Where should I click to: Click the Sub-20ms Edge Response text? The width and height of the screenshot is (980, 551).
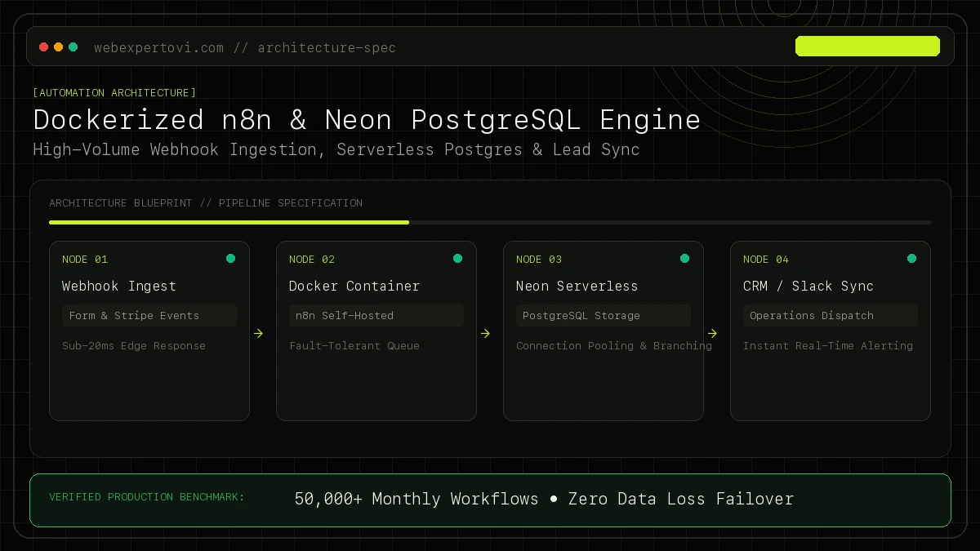134,346
